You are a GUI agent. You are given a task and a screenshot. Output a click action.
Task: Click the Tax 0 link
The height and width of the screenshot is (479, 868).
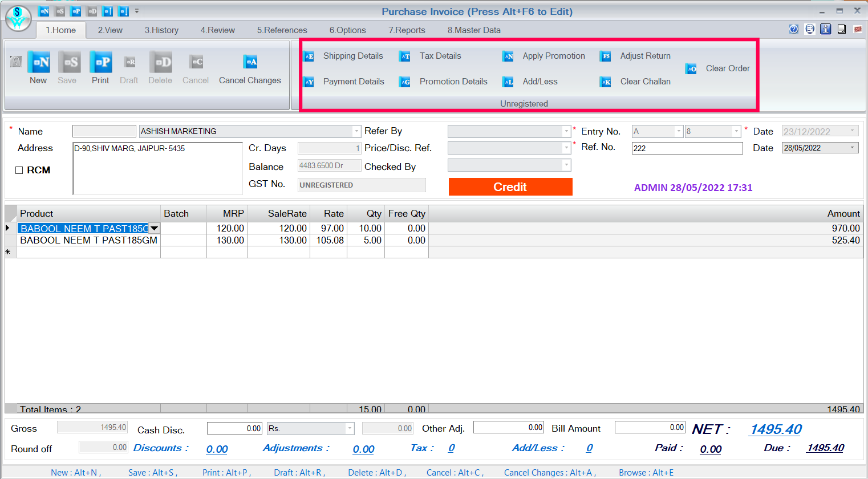coord(451,448)
